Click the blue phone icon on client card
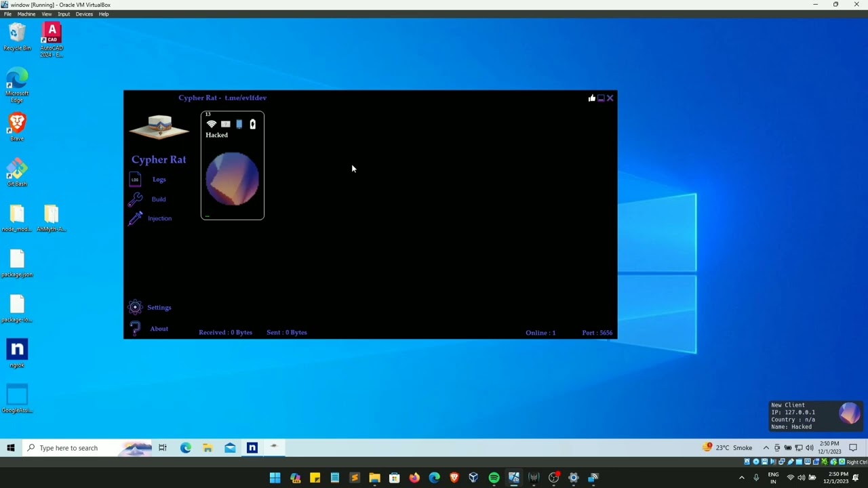 coord(239,124)
